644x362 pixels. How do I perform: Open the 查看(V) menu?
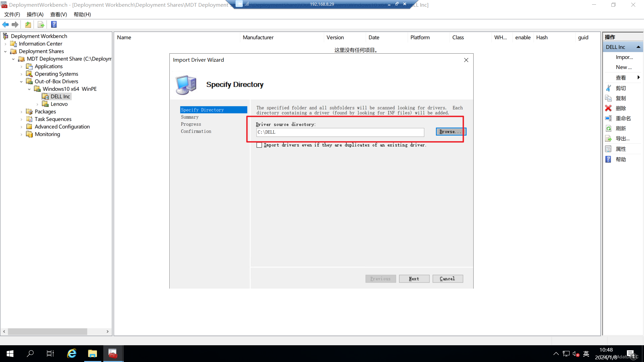click(58, 14)
